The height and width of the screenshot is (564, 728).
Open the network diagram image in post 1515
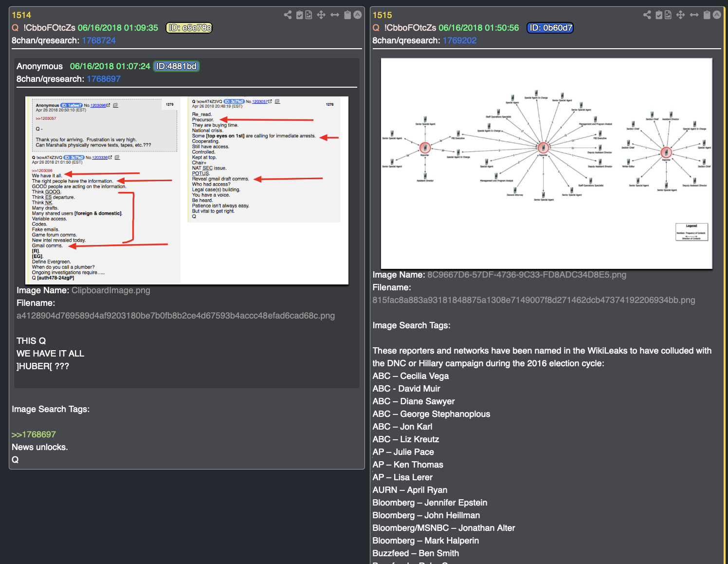tap(546, 164)
